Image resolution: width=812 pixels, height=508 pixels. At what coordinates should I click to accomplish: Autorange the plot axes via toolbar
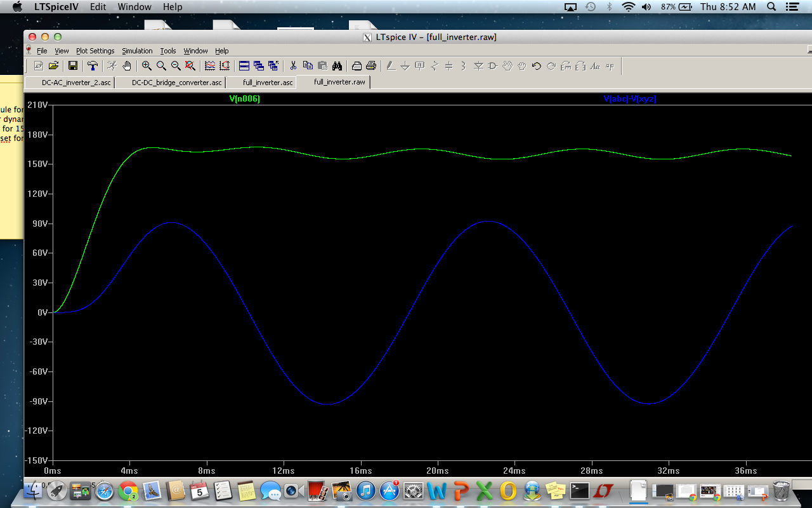[210, 65]
